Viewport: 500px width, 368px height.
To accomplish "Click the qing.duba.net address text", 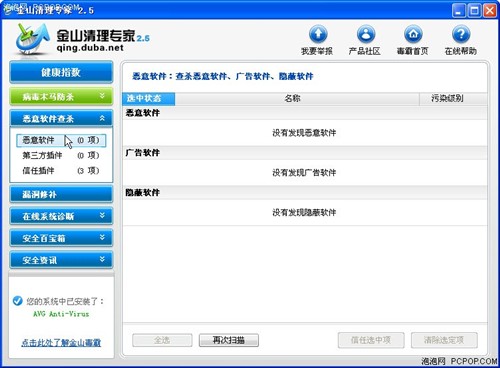I will pos(90,48).
